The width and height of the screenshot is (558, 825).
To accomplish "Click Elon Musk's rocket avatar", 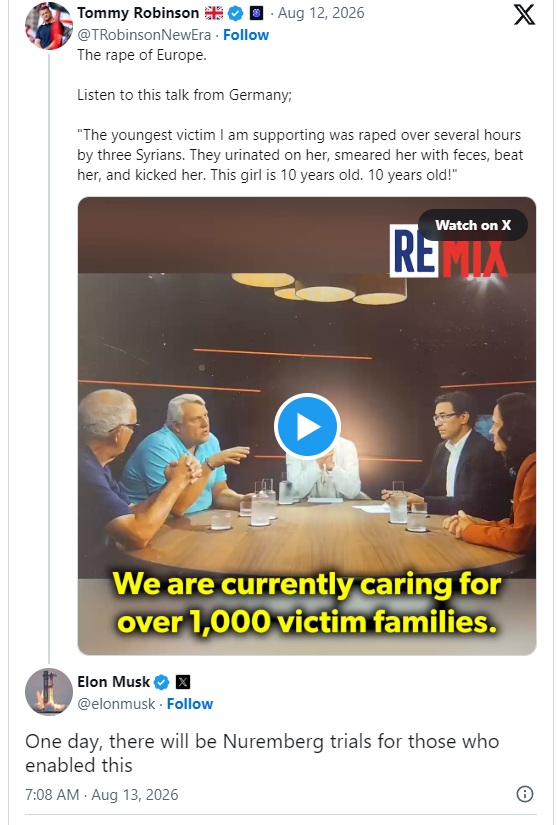I will click(x=49, y=692).
